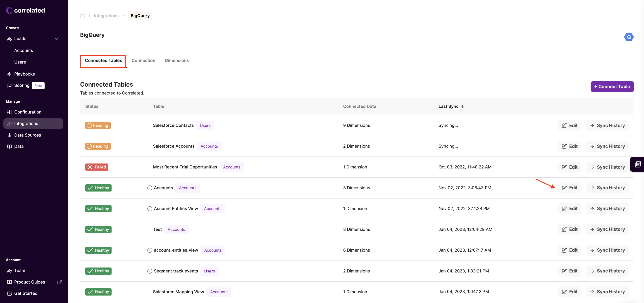This screenshot has height=303, width=644.
Task: Edit the Salesforce Contacts table
Action: [570, 125]
